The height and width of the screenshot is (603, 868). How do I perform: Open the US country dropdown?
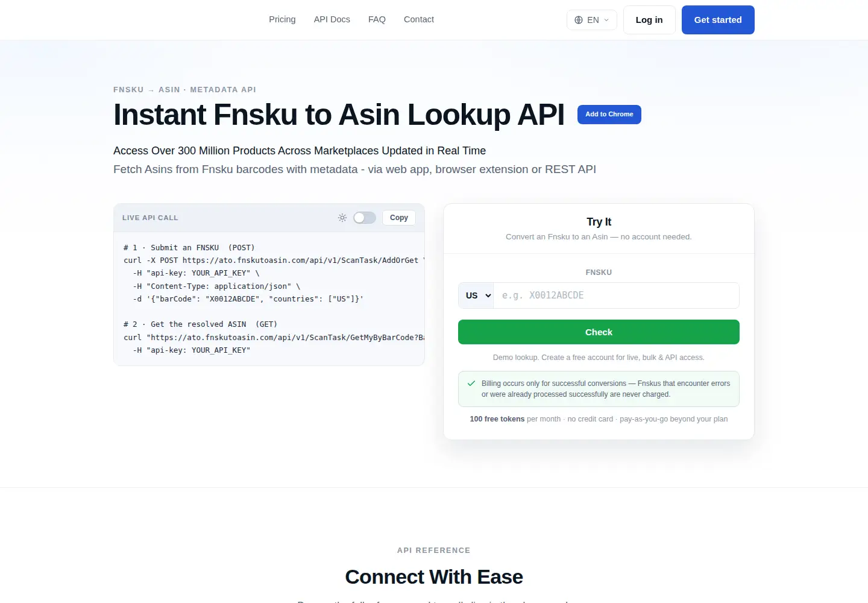pos(476,295)
